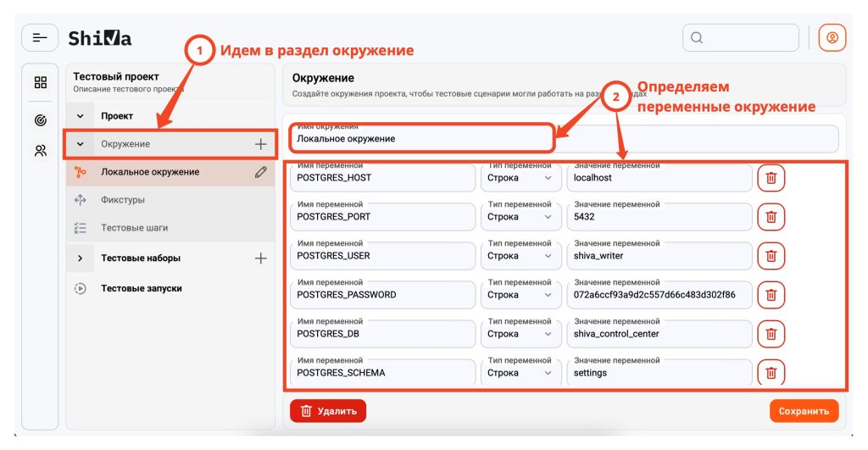This screenshot has width=868, height=450.
Task: Click the user profile avatar icon
Action: click(832, 37)
